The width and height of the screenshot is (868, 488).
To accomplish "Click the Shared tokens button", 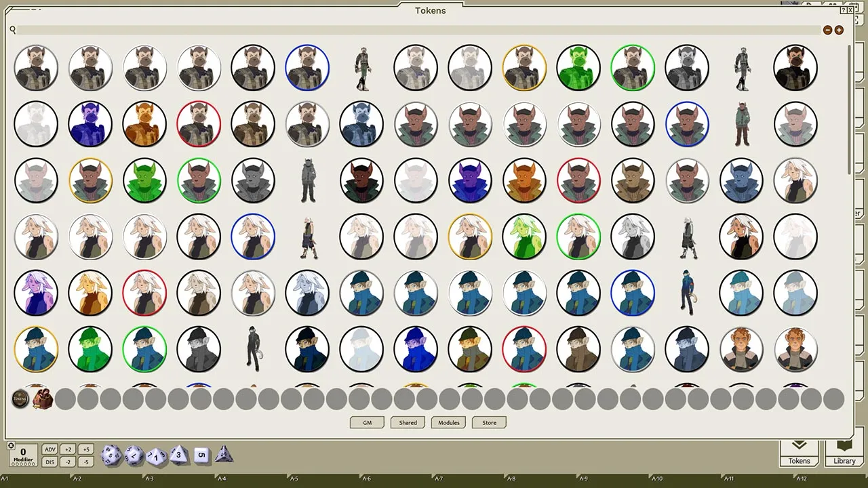I will click(x=408, y=422).
